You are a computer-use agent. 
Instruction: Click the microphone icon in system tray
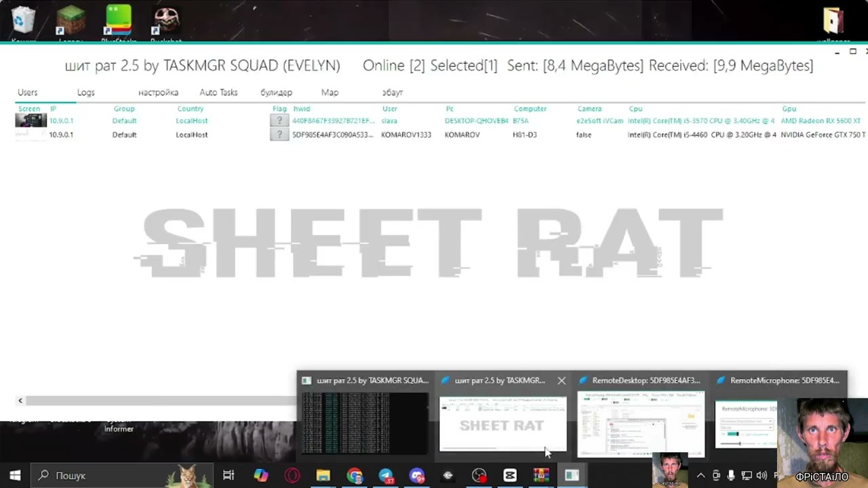(x=731, y=476)
